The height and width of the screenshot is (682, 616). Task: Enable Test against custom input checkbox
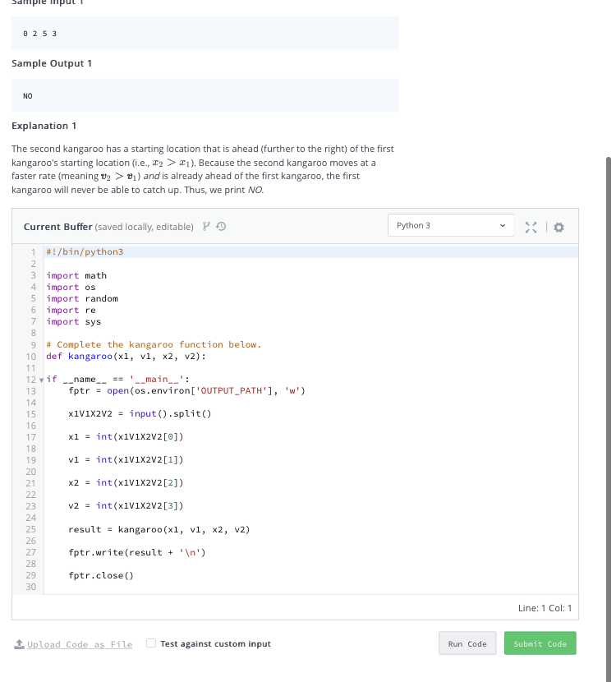click(x=151, y=643)
